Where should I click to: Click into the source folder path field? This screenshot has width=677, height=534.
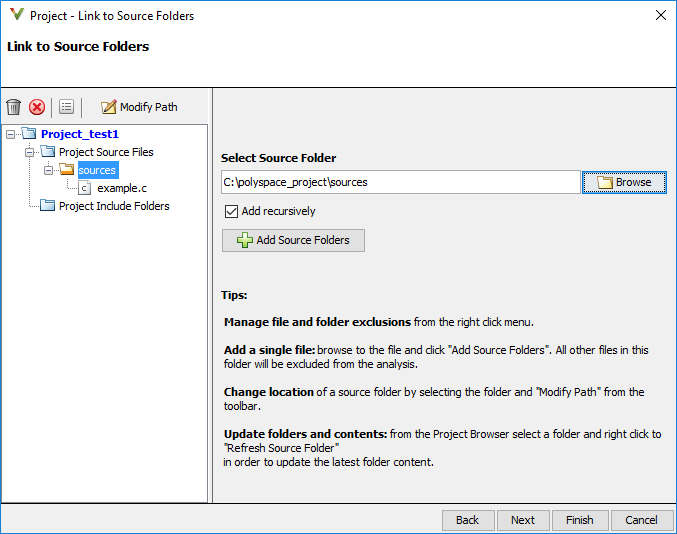[x=400, y=182]
